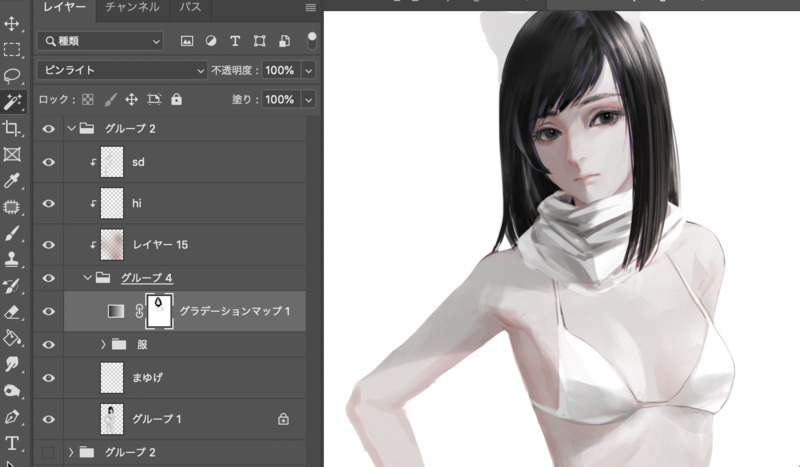800x467 pixels.
Task: Select the History Brush tool
Action: (12, 286)
